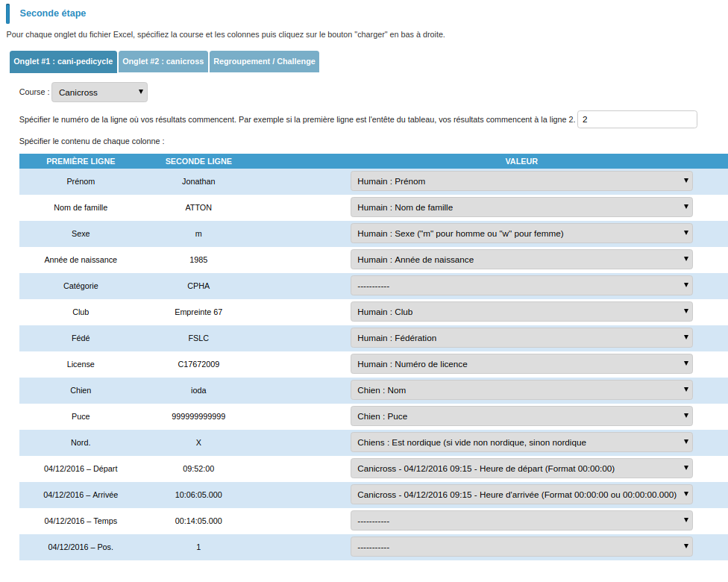Screen dimensions: 728x582
Task: Click the 04/12/2016 – Temps label cell
Action: (x=81, y=521)
